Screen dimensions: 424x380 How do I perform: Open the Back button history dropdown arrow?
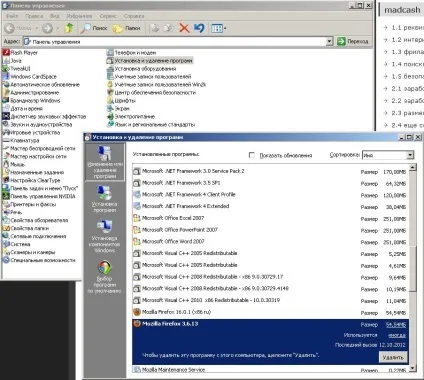[37, 28]
